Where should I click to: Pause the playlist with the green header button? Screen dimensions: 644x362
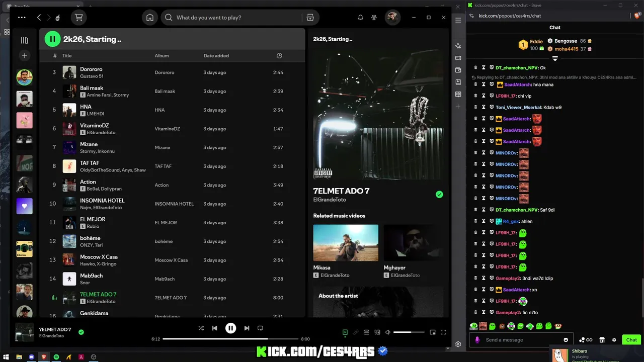tap(52, 39)
